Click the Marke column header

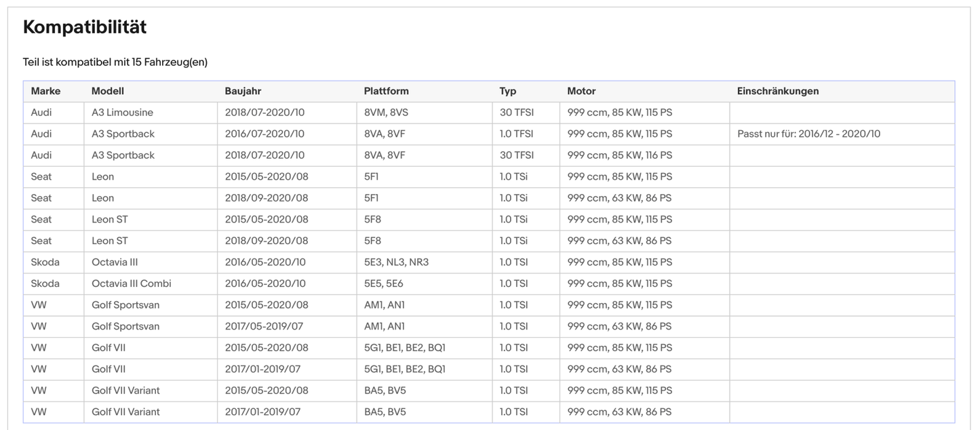45,91
